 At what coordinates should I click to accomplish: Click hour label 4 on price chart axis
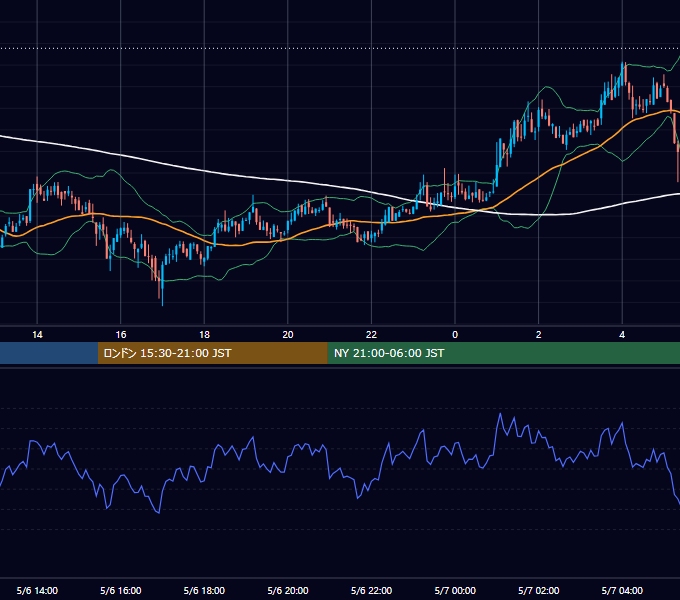(622, 335)
